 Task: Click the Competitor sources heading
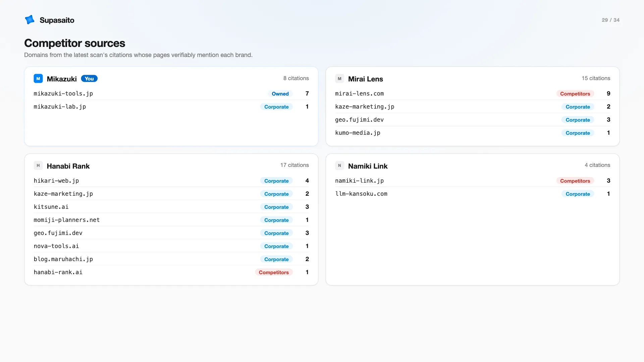pyautogui.click(x=74, y=43)
